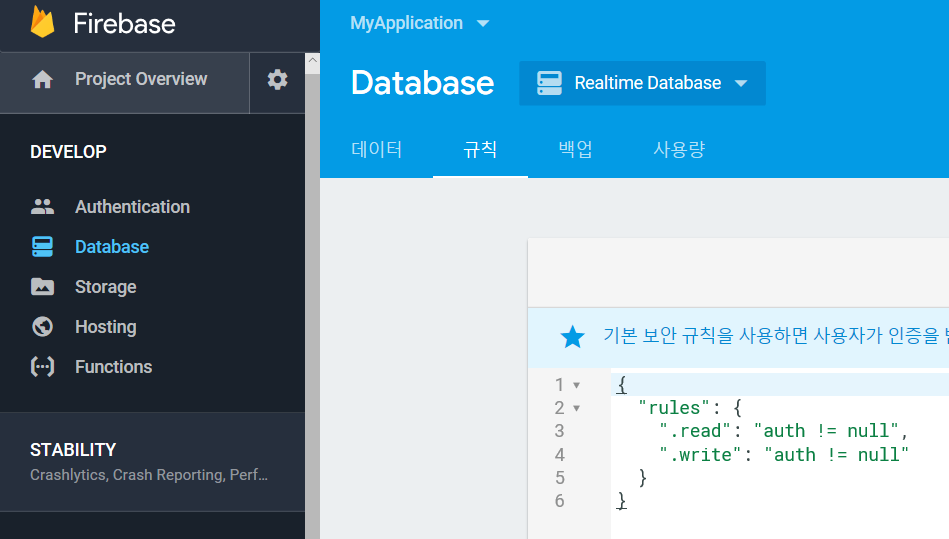Click the Database page heading

coord(422,83)
